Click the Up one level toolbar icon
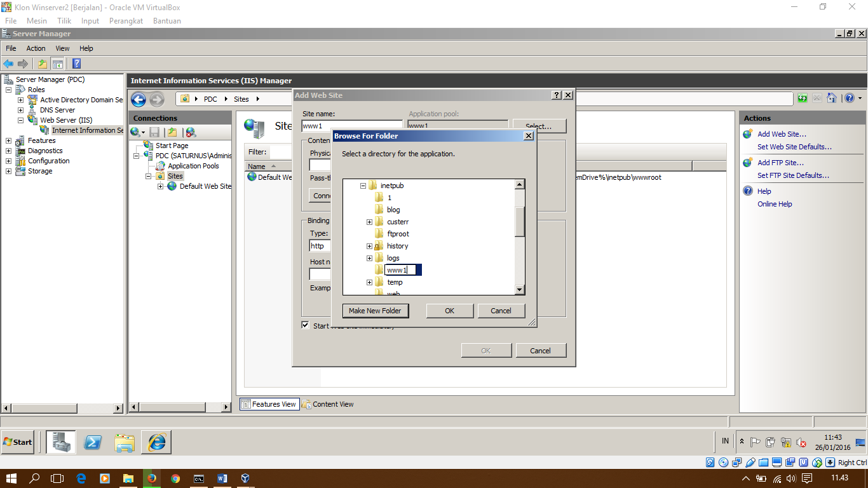Viewport: 868px width, 488px height. 43,64
